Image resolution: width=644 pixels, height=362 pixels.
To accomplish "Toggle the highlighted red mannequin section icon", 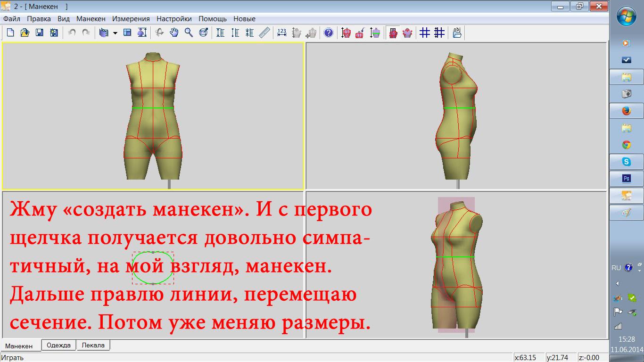I will point(393,33).
